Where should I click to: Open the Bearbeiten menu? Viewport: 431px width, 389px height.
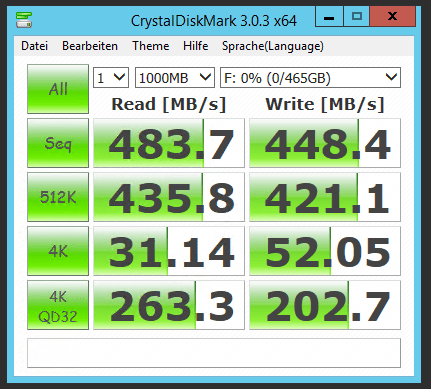coord(90,46)
